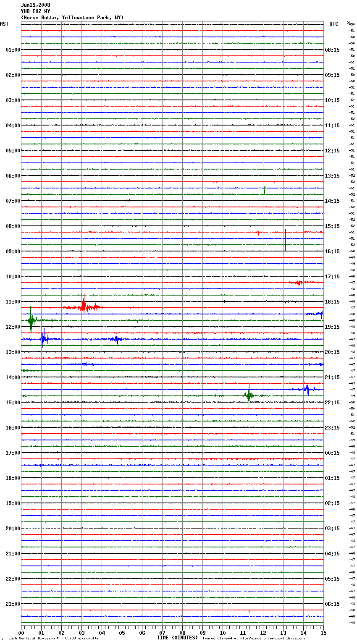Pick the 15:00 MST hour label
Viewport: 357px width, 644px height.
coord(13,403)
